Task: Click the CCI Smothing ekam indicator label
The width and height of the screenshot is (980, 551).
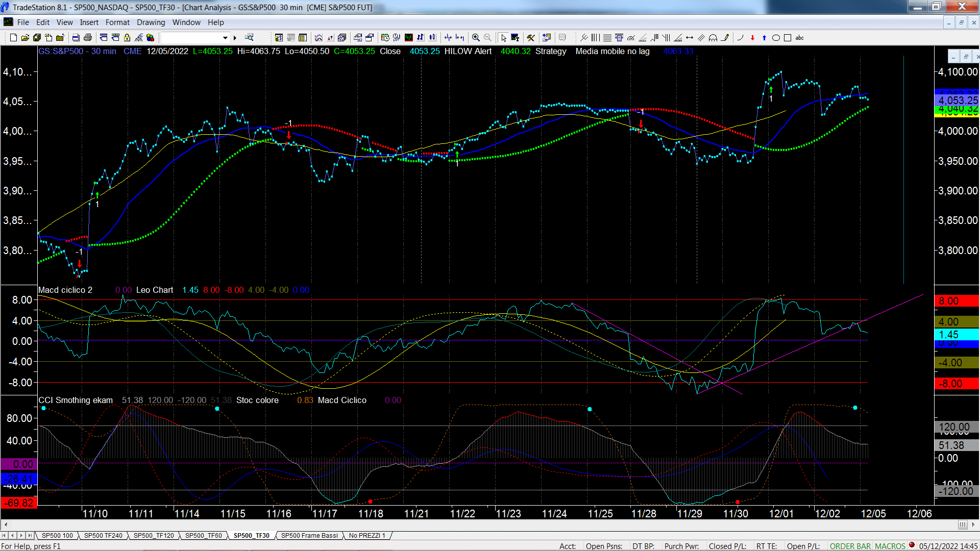Action: [76, 400]
